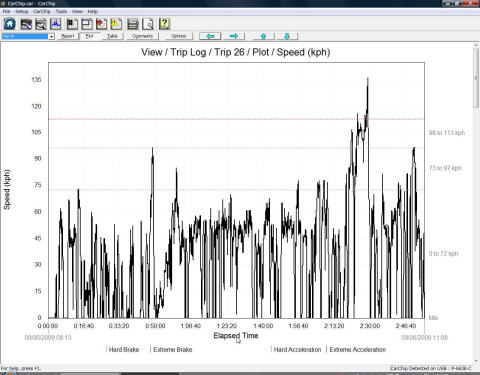Switch to the Table view button
This screenshot has width=480, height=375.
(x=112, y=36)
